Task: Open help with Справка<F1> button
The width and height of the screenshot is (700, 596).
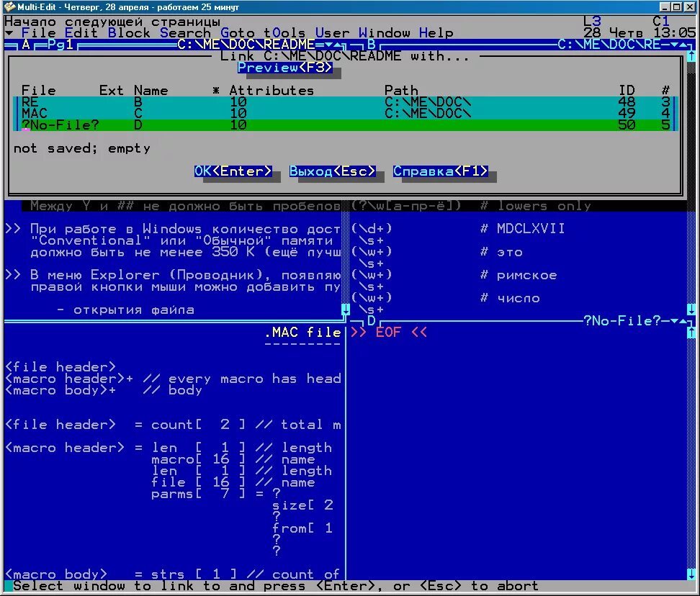Action: tap(441, 171)
